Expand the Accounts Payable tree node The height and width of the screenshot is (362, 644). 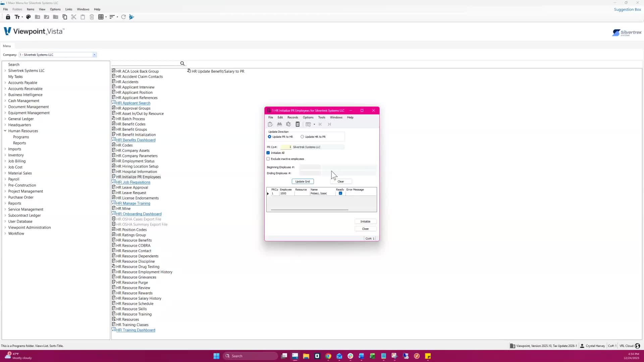click(5, 83)
